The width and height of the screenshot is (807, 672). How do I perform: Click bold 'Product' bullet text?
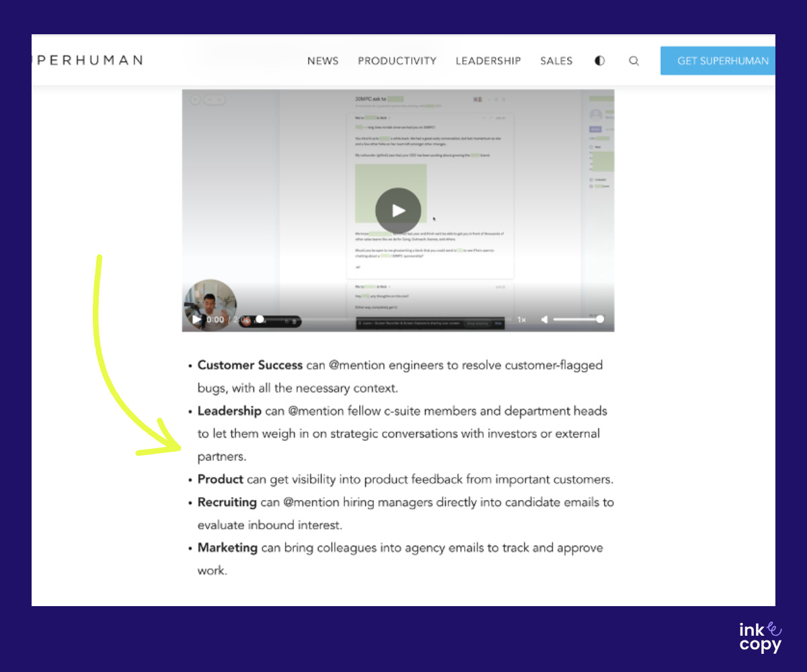(x=221, y=479)
